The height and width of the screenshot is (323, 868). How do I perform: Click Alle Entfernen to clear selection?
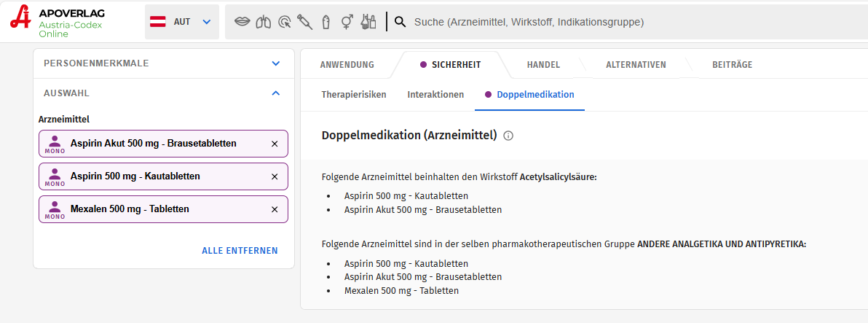[x=240, y=250]
